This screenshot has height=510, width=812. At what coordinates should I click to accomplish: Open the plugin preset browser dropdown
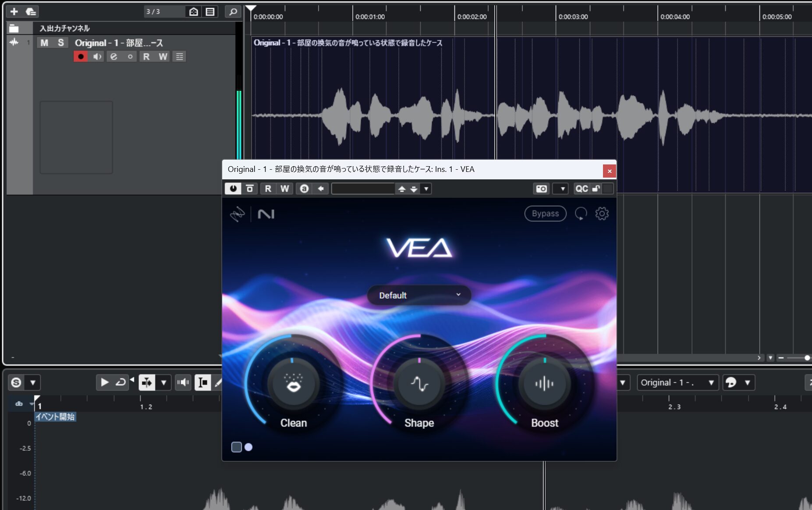[426, 189]
